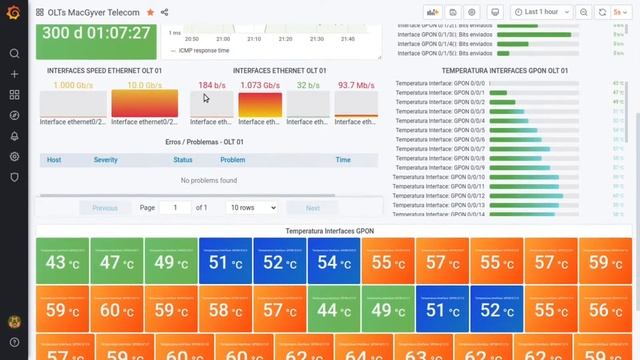Click the 1.000 Gb/s ethernet gauge

[73, 104]
